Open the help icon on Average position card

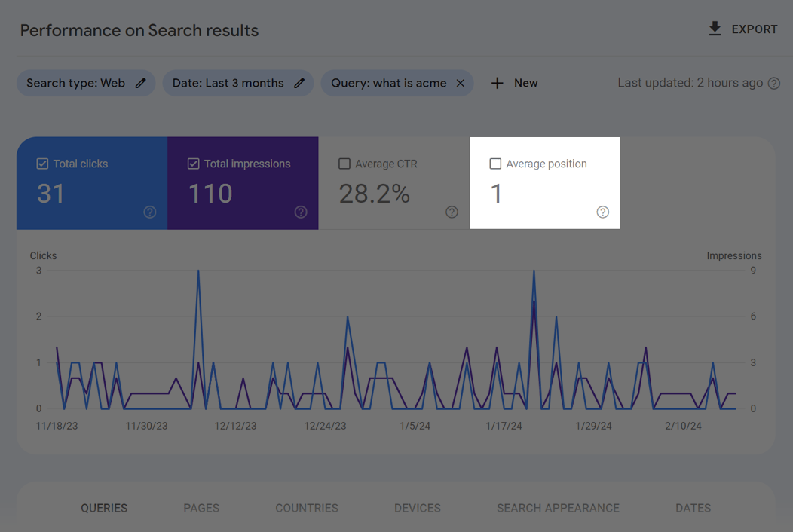pos(602,212)
